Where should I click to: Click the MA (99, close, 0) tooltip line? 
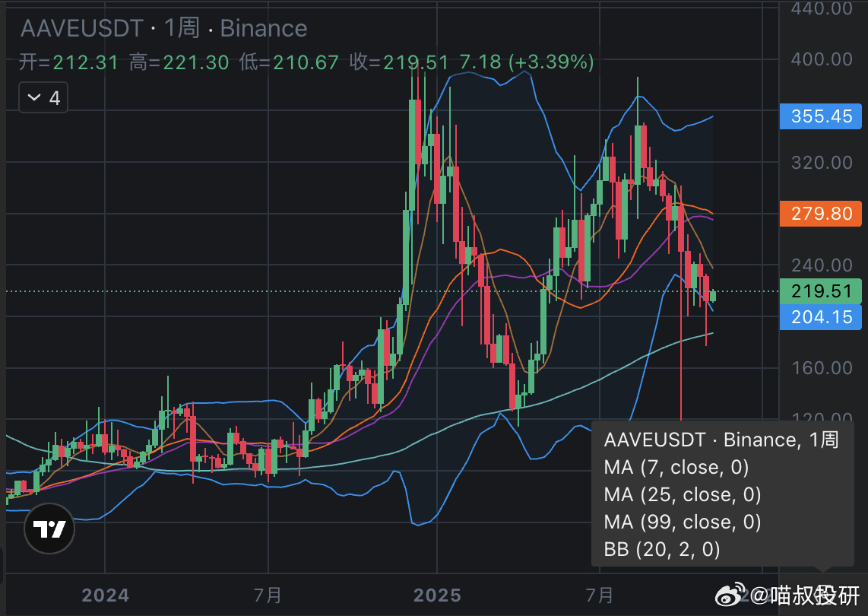point(683,522)
